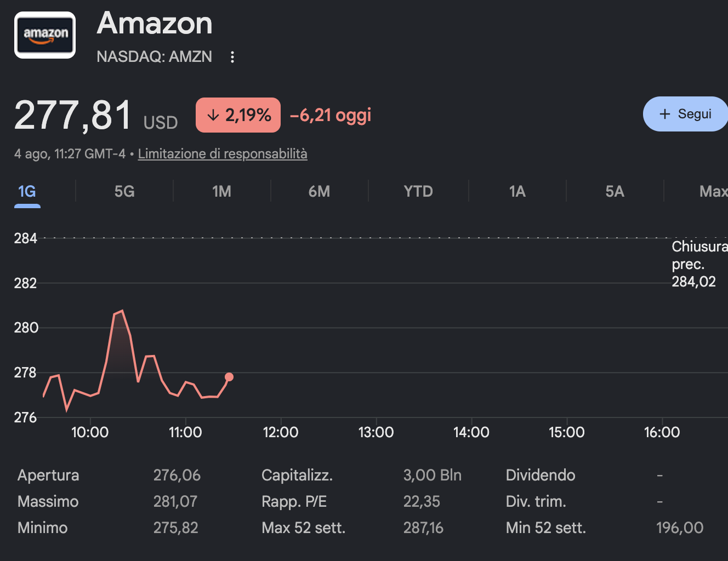Click the chart peak near 280
728x561 pixels.
122,311
